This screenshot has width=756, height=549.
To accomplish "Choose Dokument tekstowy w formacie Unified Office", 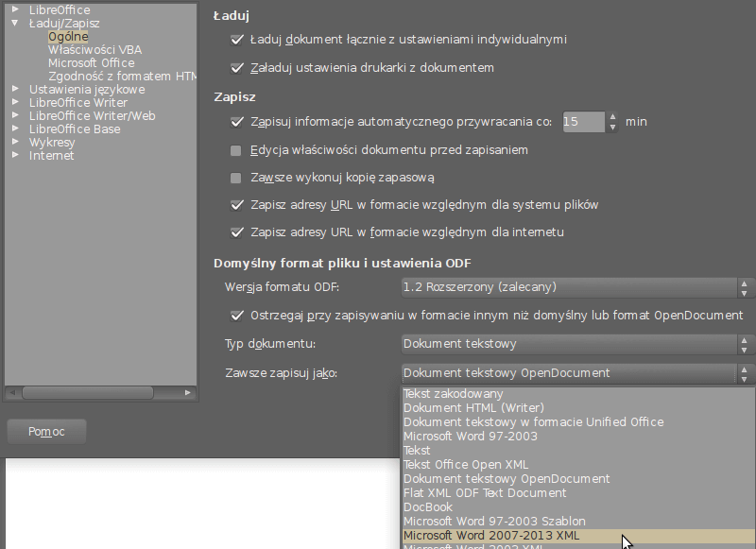I will (x=578, y=422).
